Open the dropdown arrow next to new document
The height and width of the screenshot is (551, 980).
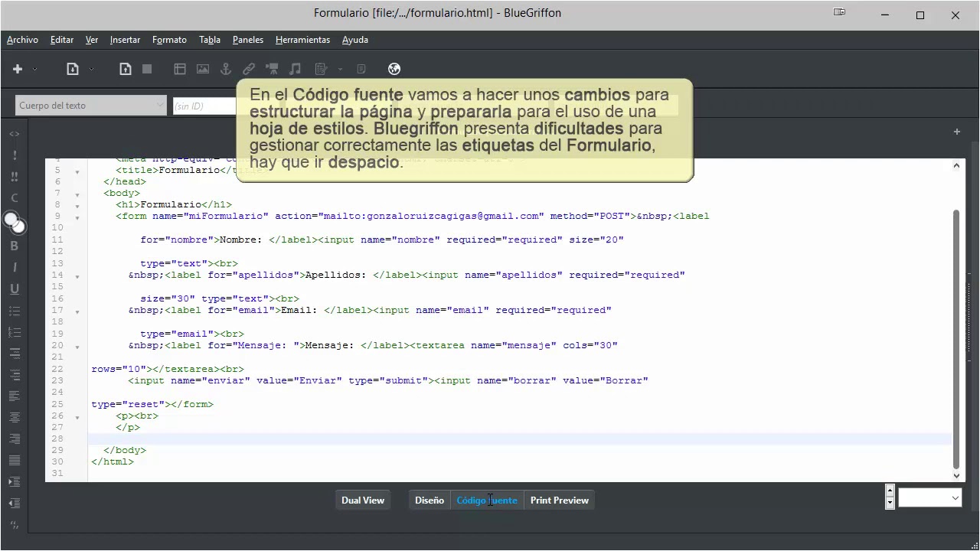click(34, 69)
